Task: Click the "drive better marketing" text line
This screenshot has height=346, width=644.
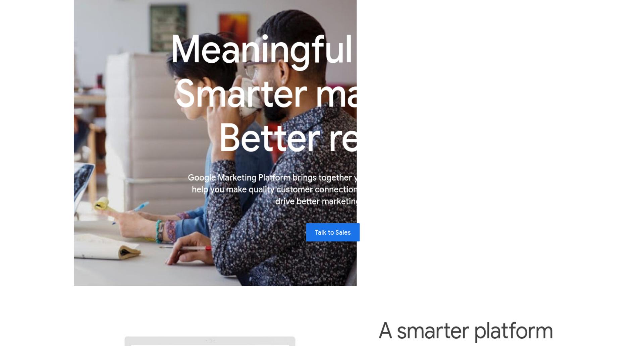Action: click(x=316, y=201)
